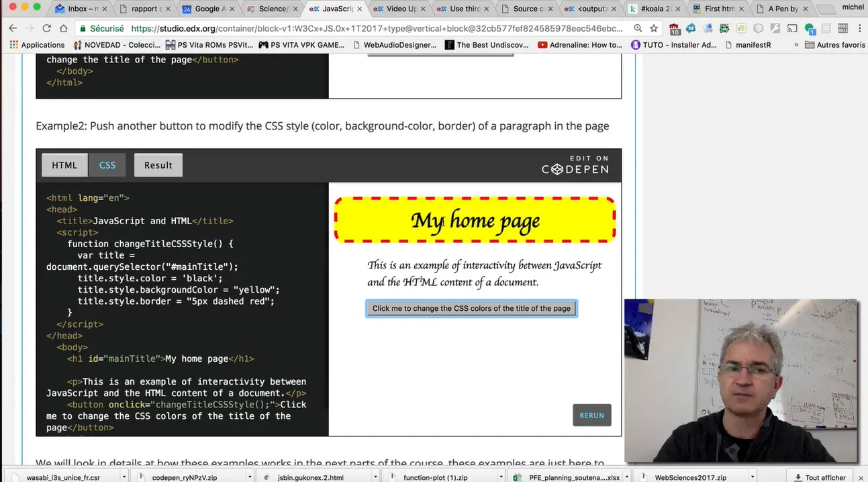Viewport: 868px width, 482px height.
Task: Open The Best Undiscov... bookmark
Action: pos(487,45)
